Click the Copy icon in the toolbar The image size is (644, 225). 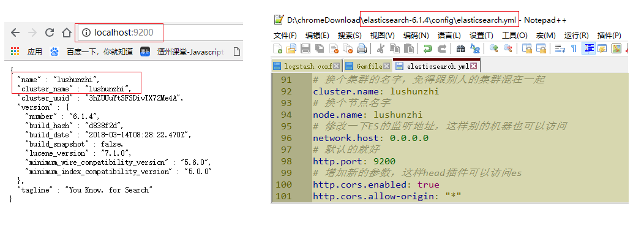pyautogui.click(x=395, y=49)
